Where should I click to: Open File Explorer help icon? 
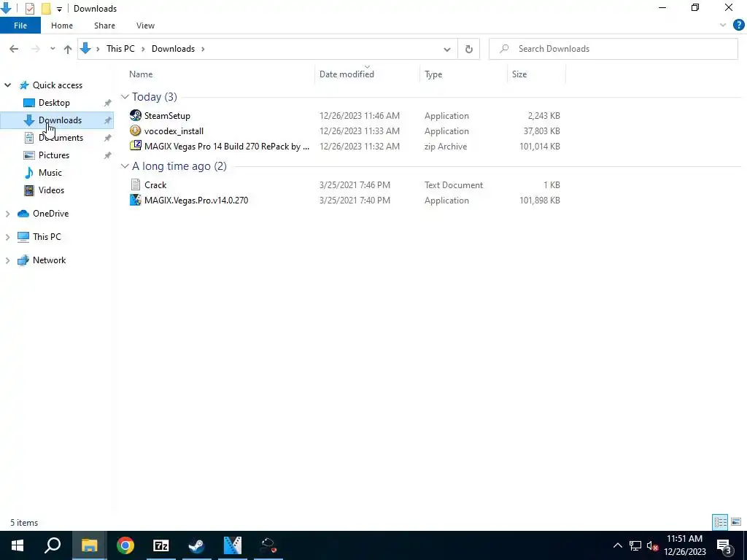(738, 26)
